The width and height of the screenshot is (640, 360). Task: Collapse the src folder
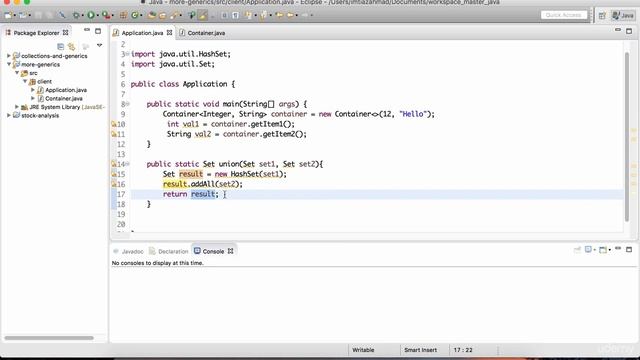pos(17,73)
